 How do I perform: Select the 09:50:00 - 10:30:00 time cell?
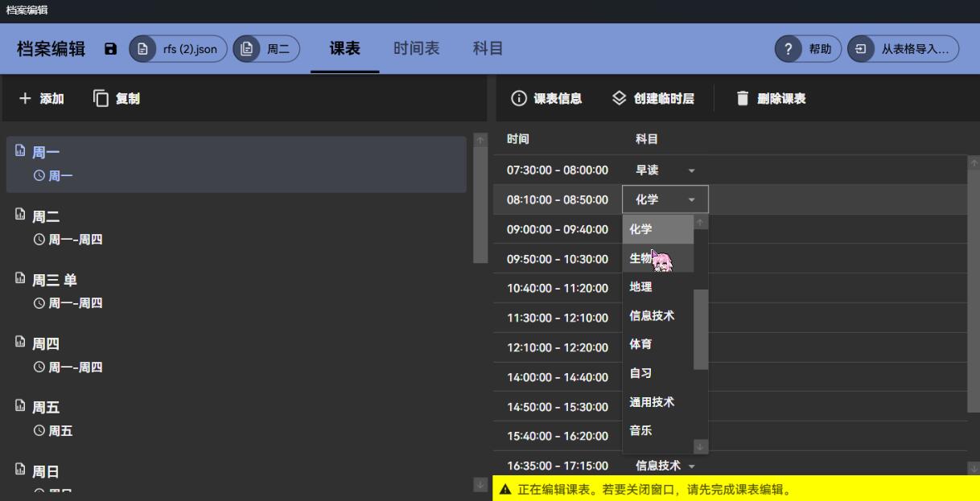tap(558, 259)
